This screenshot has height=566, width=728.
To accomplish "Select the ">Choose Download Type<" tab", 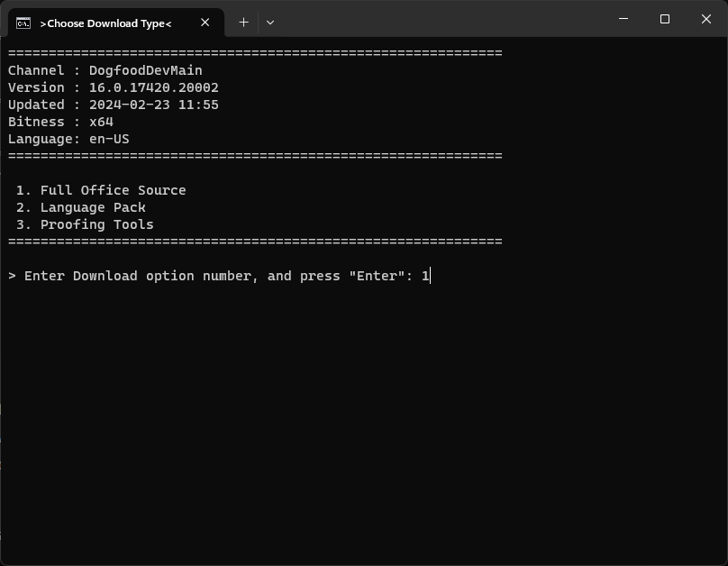I will tap(116, 23).
